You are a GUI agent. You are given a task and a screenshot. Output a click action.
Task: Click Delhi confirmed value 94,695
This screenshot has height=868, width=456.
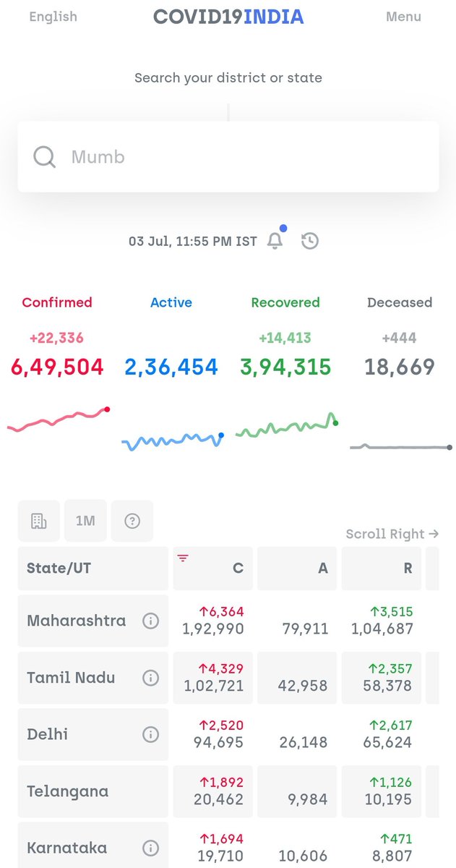coord(218,742)
